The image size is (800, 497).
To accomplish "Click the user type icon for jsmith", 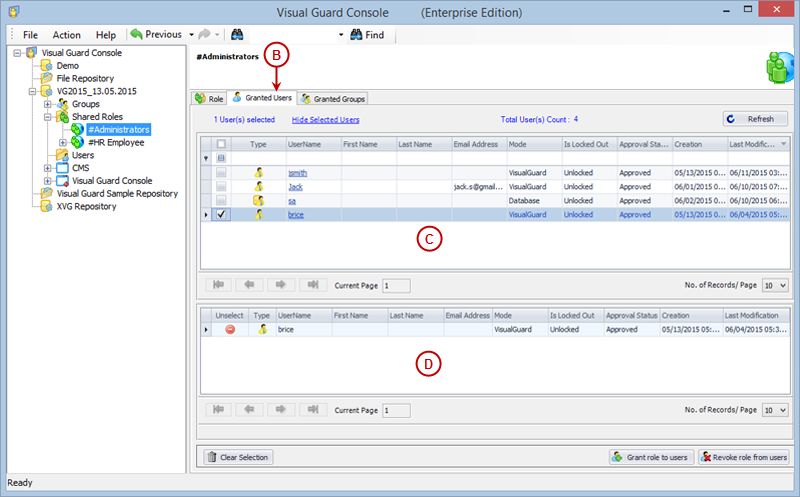I will (259, 173).
